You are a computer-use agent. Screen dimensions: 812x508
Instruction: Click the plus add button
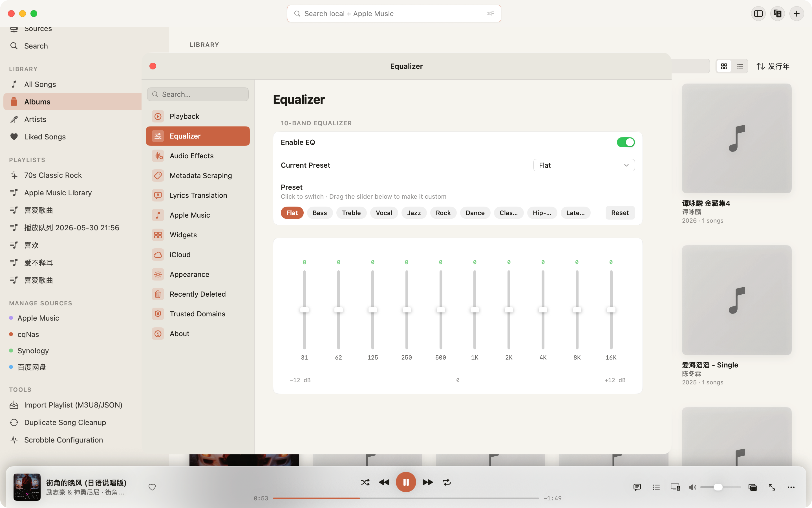pos(796,14)
